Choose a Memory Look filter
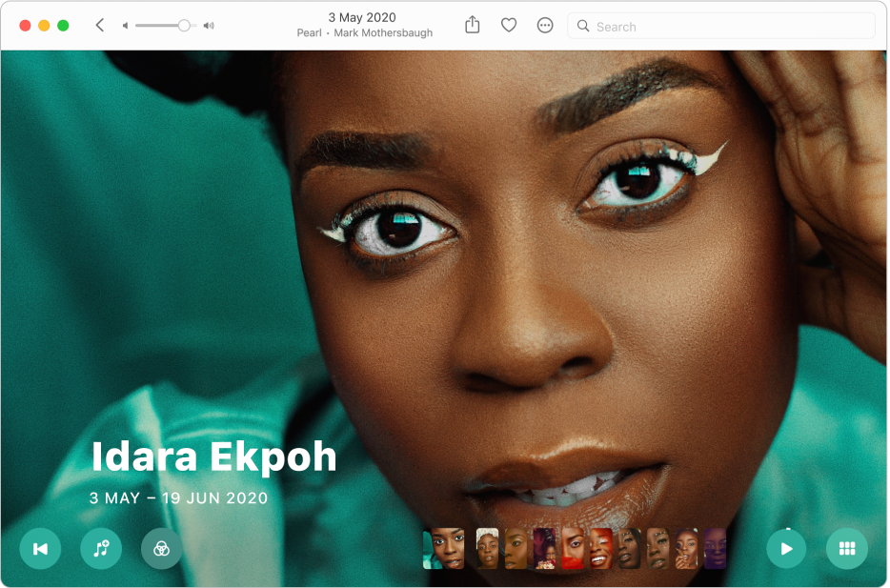The image size is (890, 588). click(x=160, y=548)
